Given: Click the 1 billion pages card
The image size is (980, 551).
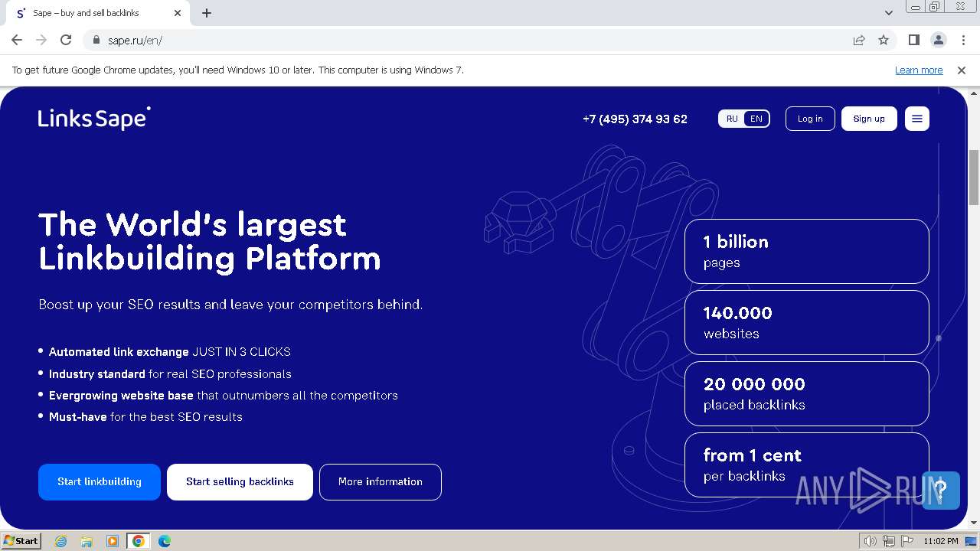Looking at the screenshot, I should point(807,252).
